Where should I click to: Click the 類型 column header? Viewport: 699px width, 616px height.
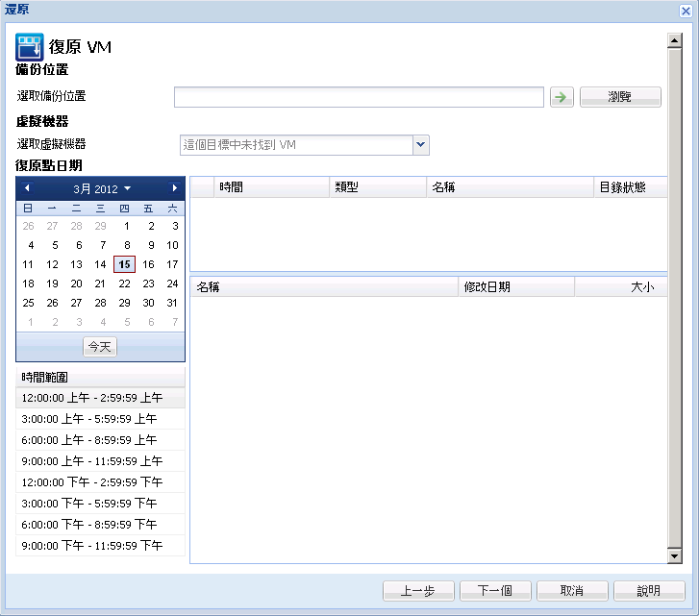(x=378, y=187)
